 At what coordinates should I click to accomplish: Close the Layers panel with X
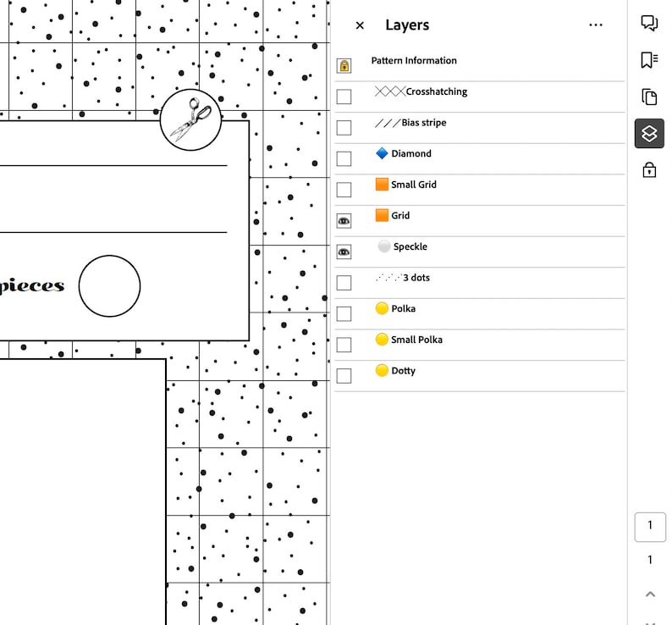point(360,25)
